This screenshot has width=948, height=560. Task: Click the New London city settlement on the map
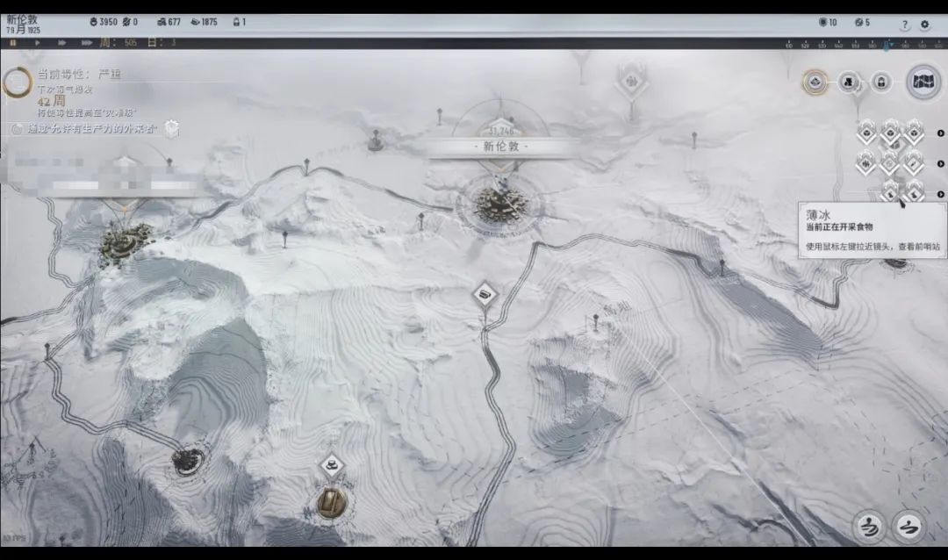click(x=500, y=205)
